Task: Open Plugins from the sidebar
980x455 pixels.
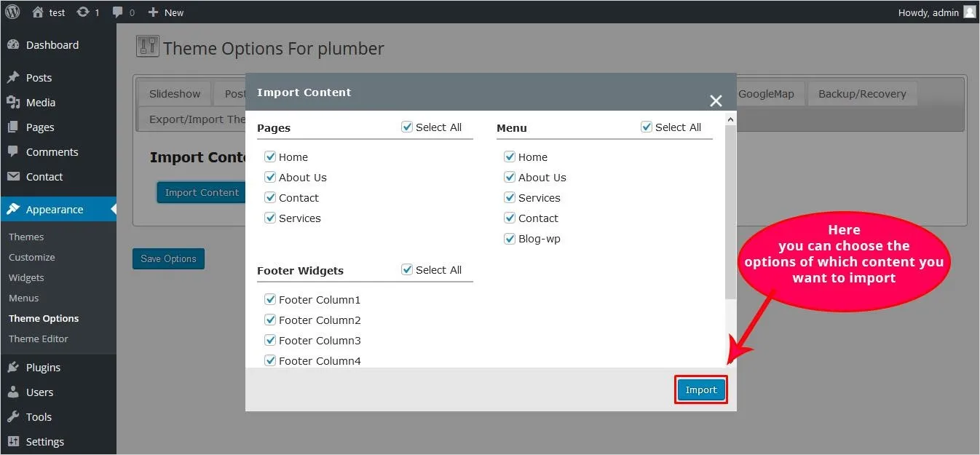Action: click(43, 368)
